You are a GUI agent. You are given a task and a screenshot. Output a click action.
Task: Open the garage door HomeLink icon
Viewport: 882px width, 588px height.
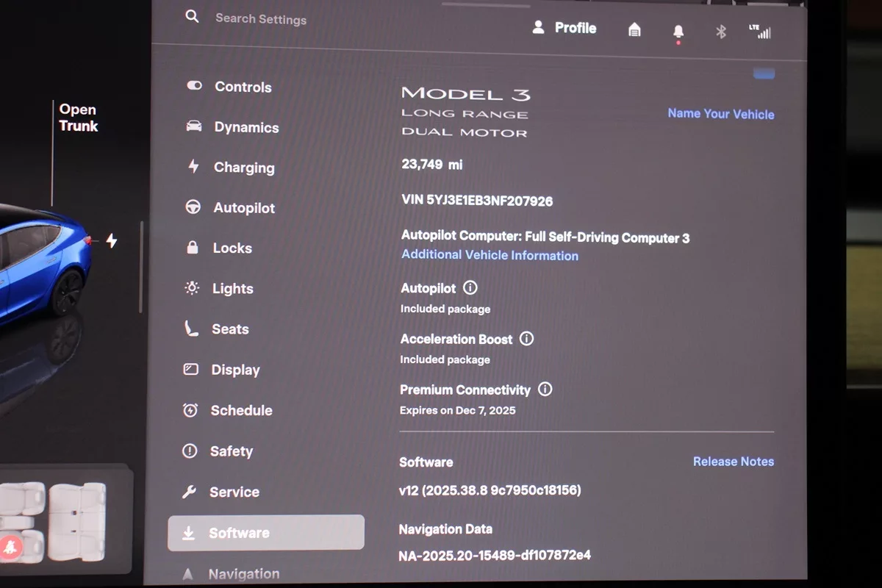pos(634,29)
